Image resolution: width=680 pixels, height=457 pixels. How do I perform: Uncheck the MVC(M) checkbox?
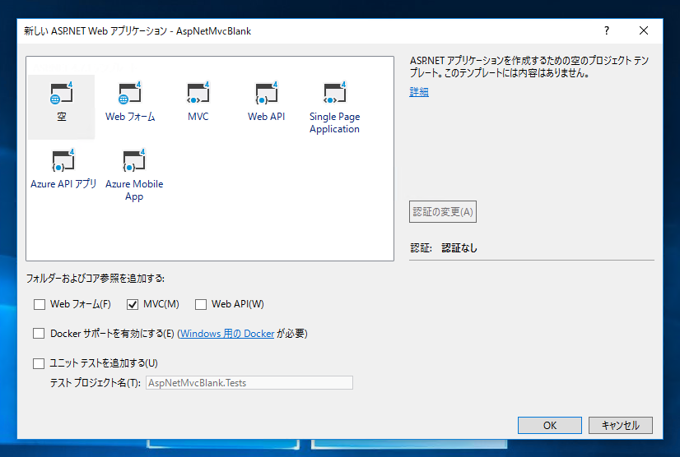132,304
